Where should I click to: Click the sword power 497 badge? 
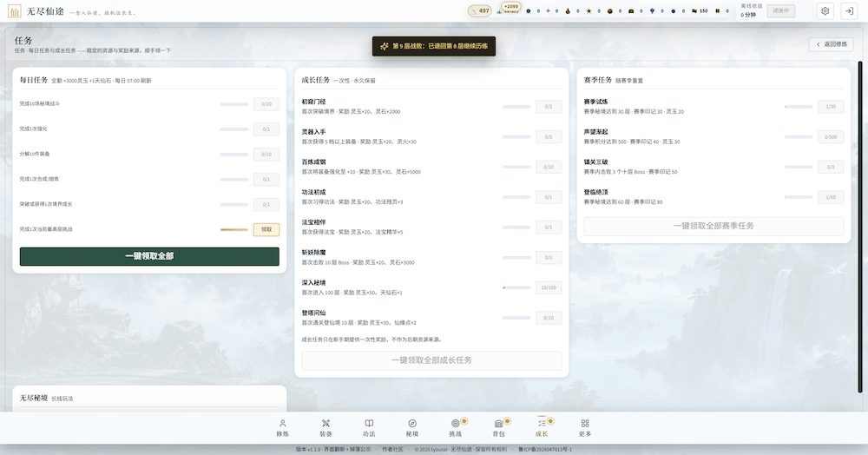(479, 10)
